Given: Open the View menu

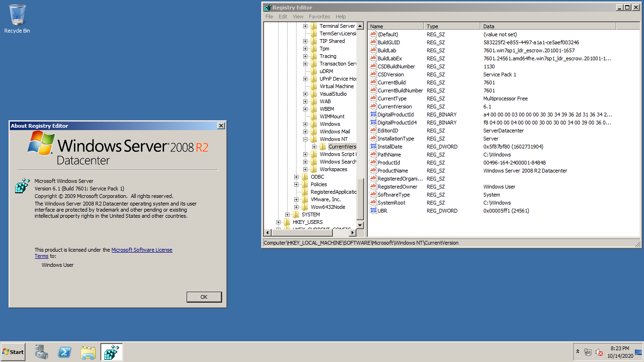Looking at the screenshot, I should tap(298, 16).
